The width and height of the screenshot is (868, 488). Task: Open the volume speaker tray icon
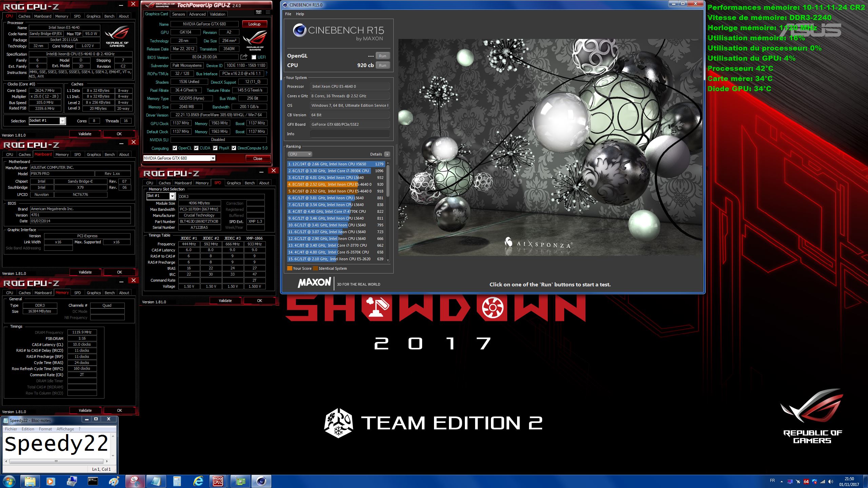(x=831, y=482)
